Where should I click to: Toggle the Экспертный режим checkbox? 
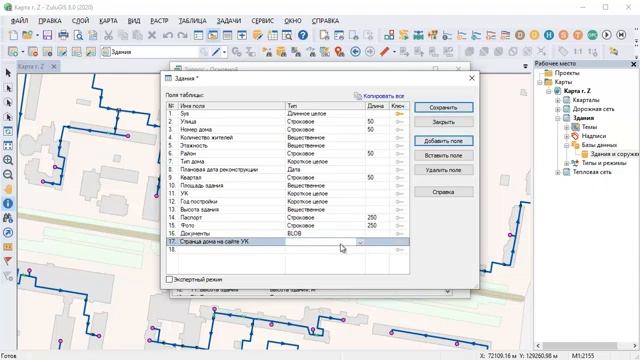point(169,280)
